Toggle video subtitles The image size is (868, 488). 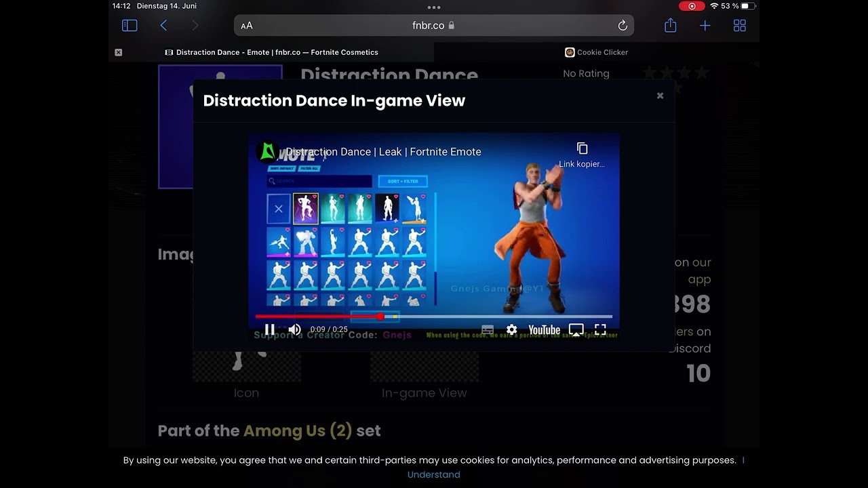(x=487, y=330)
